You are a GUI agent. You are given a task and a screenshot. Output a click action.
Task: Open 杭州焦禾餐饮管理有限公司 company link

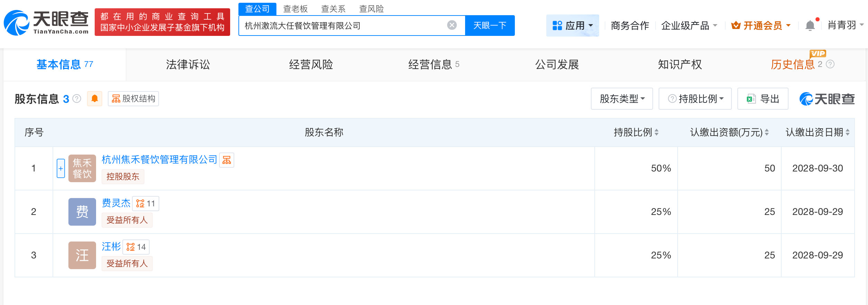pyautogui.click(x=159, y=159)
